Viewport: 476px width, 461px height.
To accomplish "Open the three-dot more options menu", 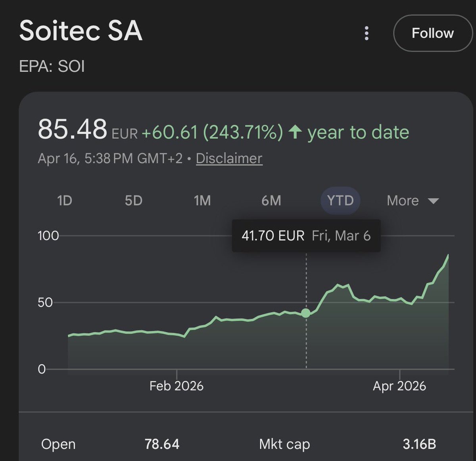I will 367,33.
